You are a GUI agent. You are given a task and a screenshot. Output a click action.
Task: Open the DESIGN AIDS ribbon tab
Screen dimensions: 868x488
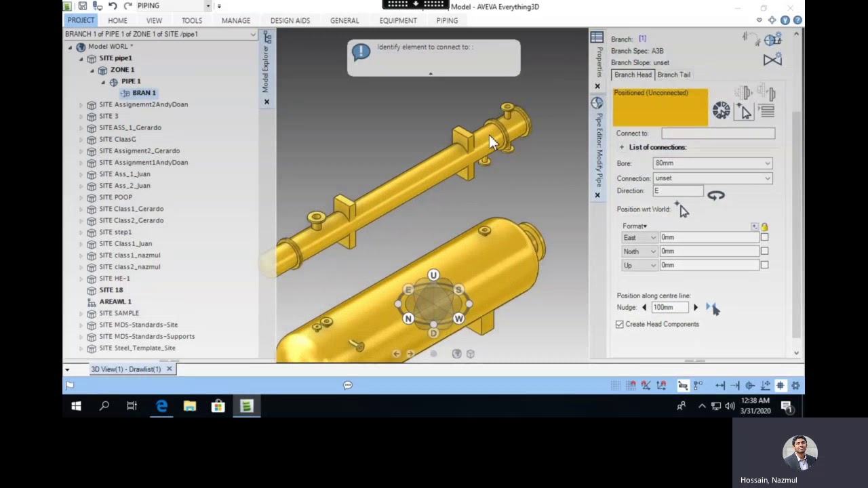[x=290, y=21]
